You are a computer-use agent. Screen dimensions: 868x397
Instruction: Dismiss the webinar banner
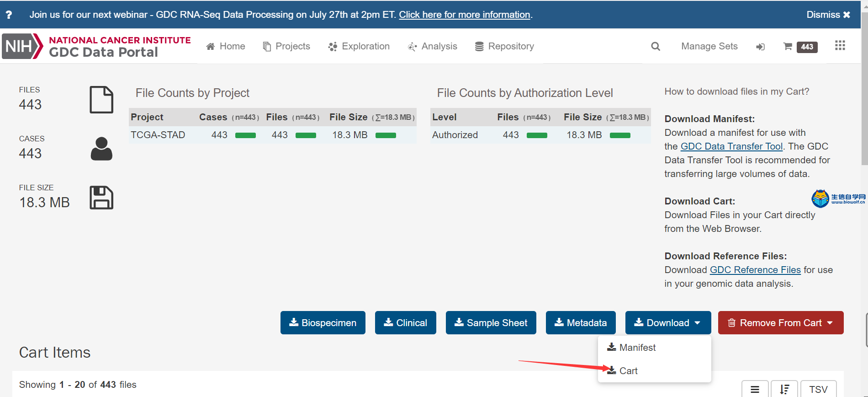(x=828, y=15)
